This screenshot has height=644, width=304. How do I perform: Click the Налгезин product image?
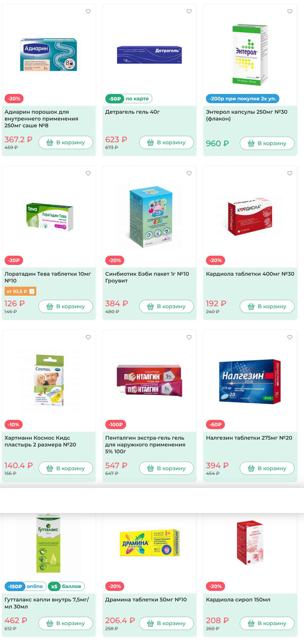[250, 381]
